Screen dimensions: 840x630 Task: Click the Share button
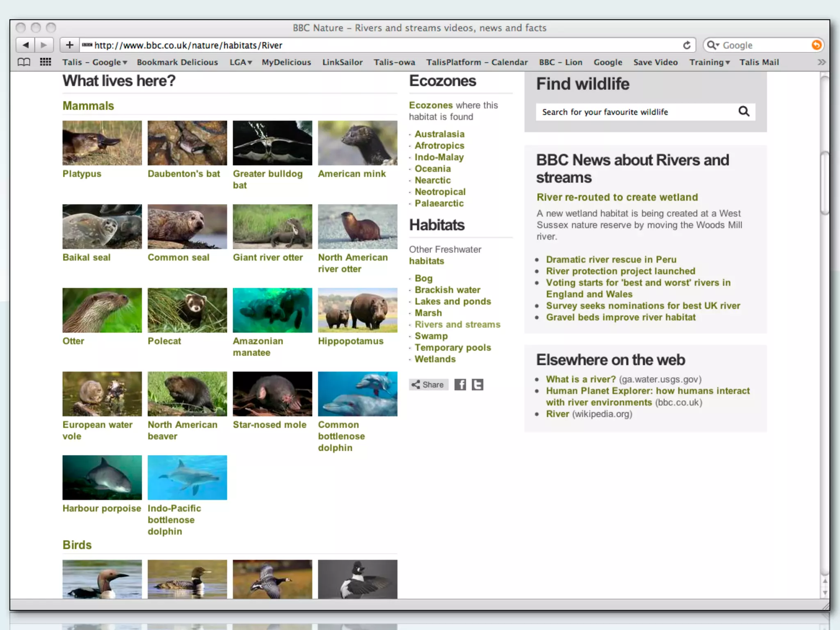[x=428, y=385]
